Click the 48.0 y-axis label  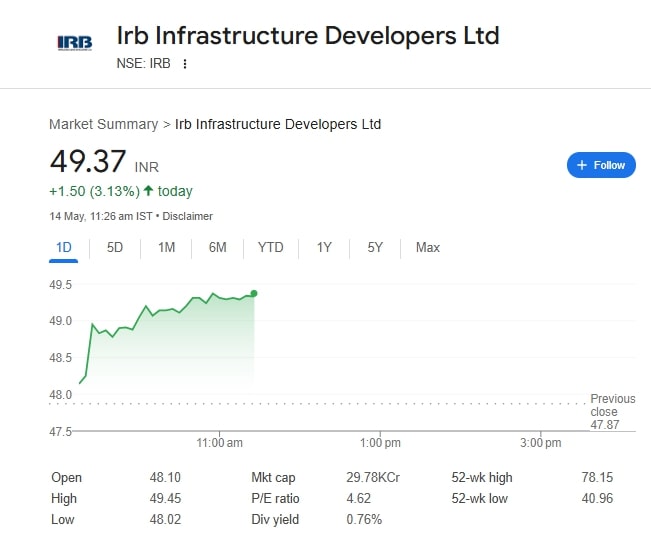pyautogui.click(x=60, y=395)
